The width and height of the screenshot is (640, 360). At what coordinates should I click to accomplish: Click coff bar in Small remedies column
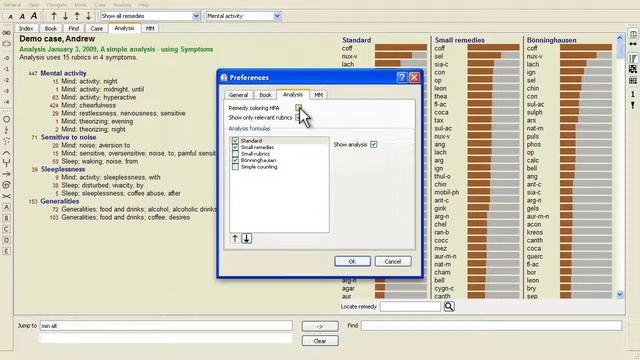[x=493, y=48]
